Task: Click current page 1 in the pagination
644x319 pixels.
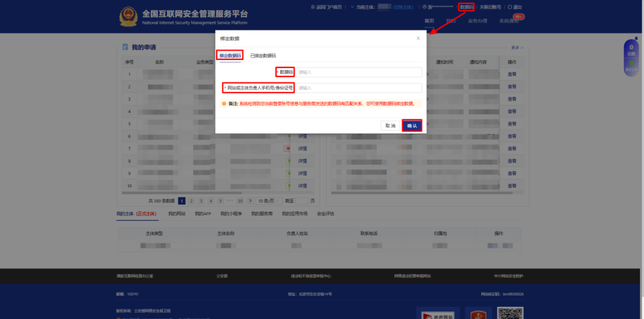Action: click(182, 201)
